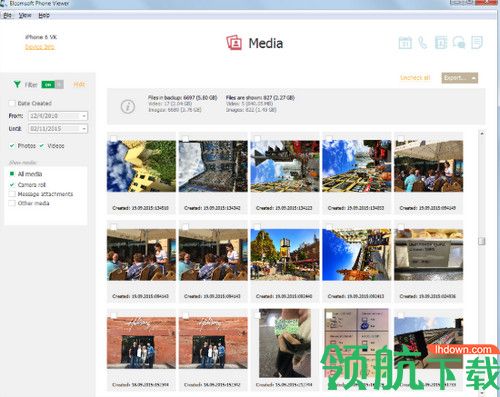The width and height of the screenshot is (500, 397).
Task: Click the Export... button
Action: pyautogui.click(x=460, y=78)
